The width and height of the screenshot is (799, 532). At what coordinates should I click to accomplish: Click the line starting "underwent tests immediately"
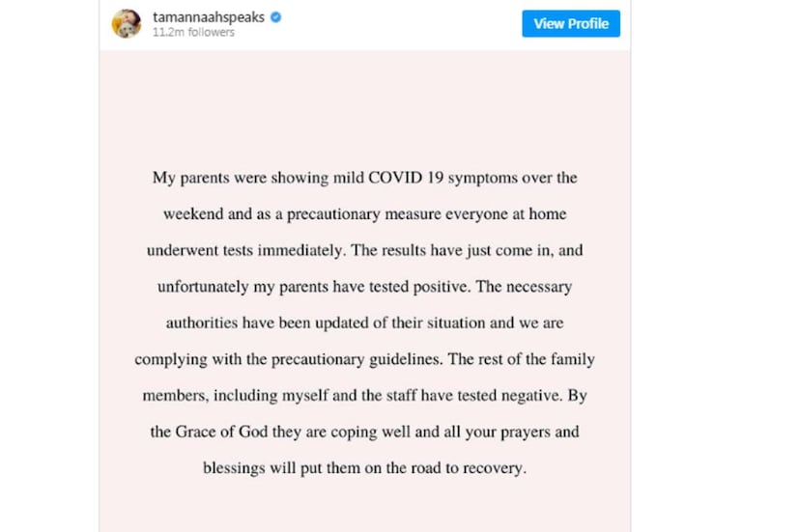(x=364, y=250)
